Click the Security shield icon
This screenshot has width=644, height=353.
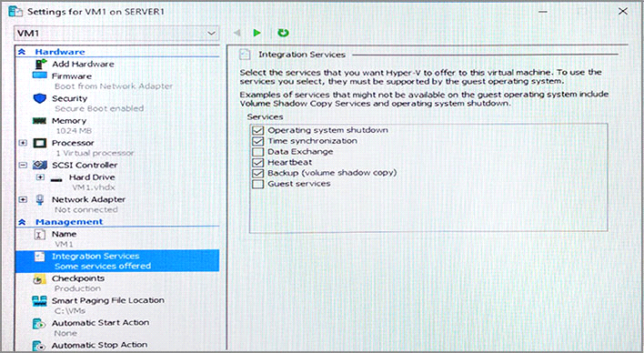pyautogui.click(x=40, y=98)
